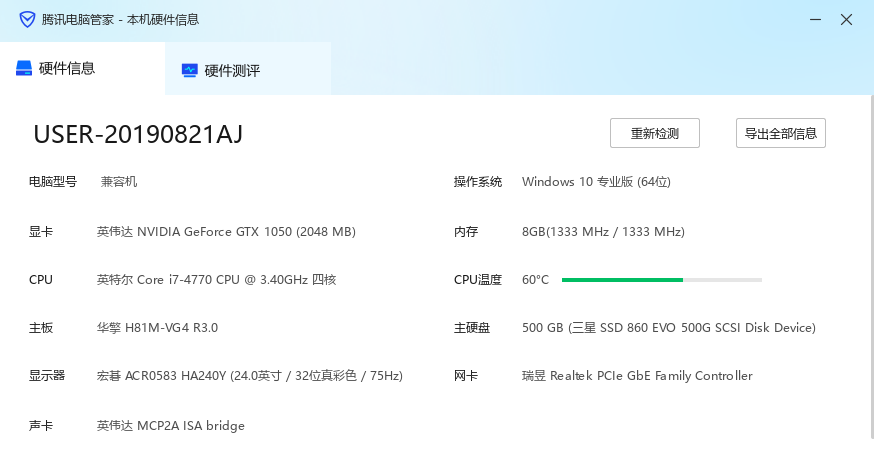Click the 宏碁 HA240Y monitor entry
Image resolution: width=874 pixels, height=474 pixels.
(249, 376)
